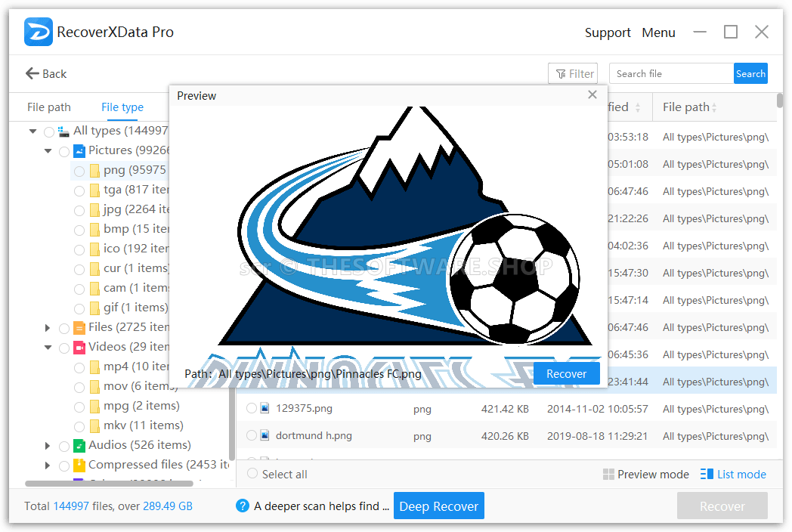Click the List mode icon
Viewport: 792px width, 532px height.
coord(707,474)
